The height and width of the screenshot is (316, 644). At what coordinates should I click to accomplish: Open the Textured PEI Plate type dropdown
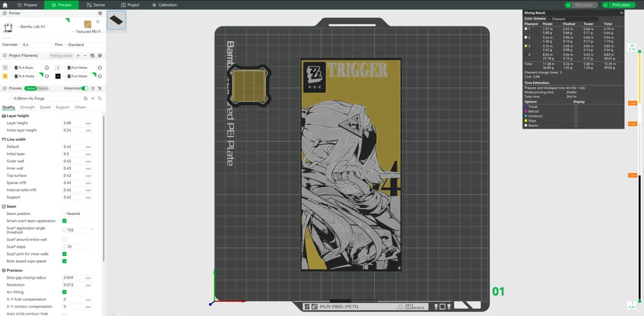tap(88, 32)
